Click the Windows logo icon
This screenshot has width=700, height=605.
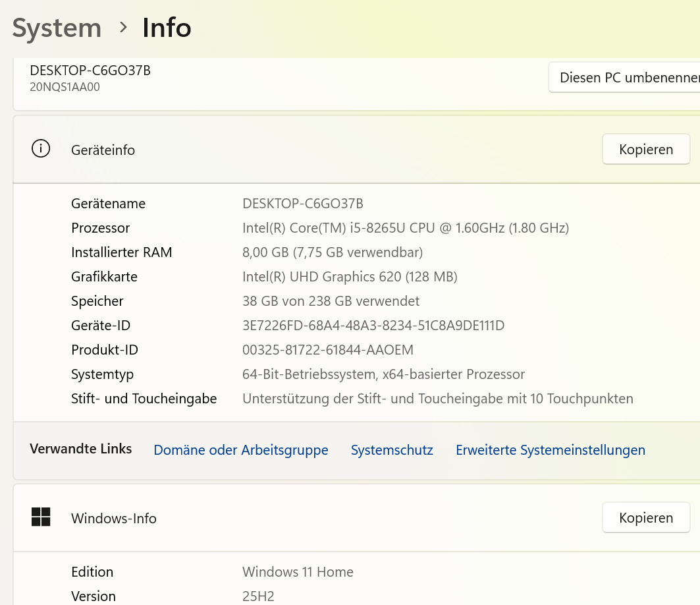click(41, 517)
